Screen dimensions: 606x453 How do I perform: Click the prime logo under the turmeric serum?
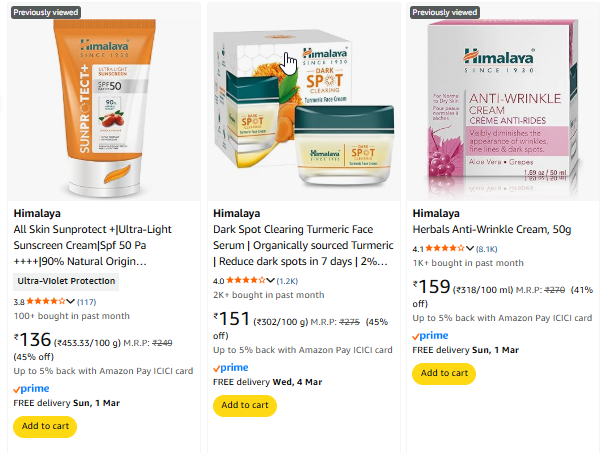click(231, 368)
